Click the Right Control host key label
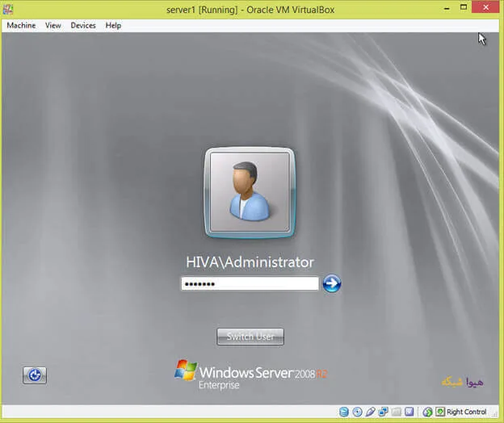Viewport: 504px width, 423px height. click(x=466, y=412)
